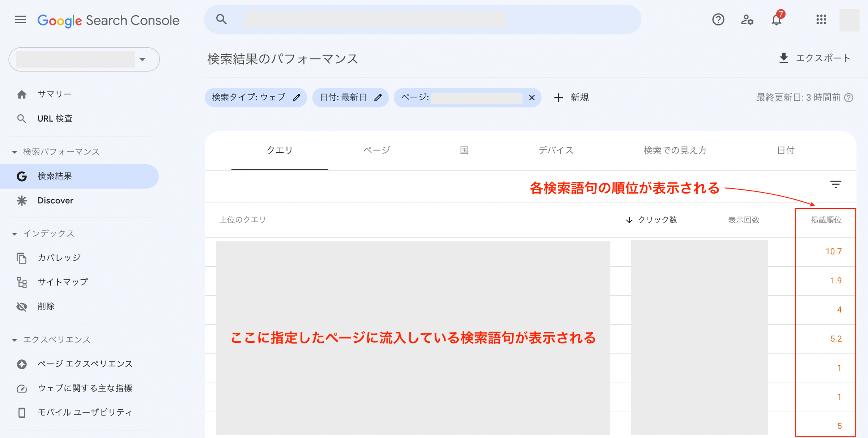Image resolution: width=868 pixels, height=438 pixels.
Task: Sort by the クリック数 column header
Action: tap(651, 220)
